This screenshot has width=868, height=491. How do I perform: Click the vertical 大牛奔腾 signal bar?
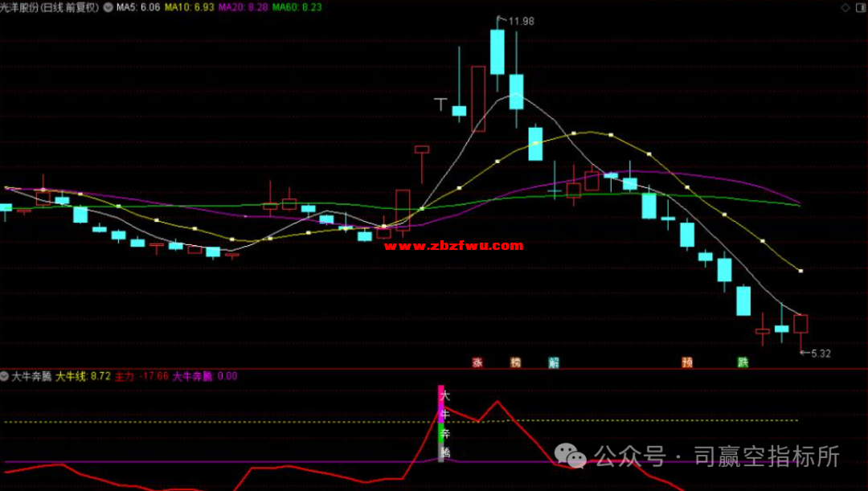coord(441,424)
